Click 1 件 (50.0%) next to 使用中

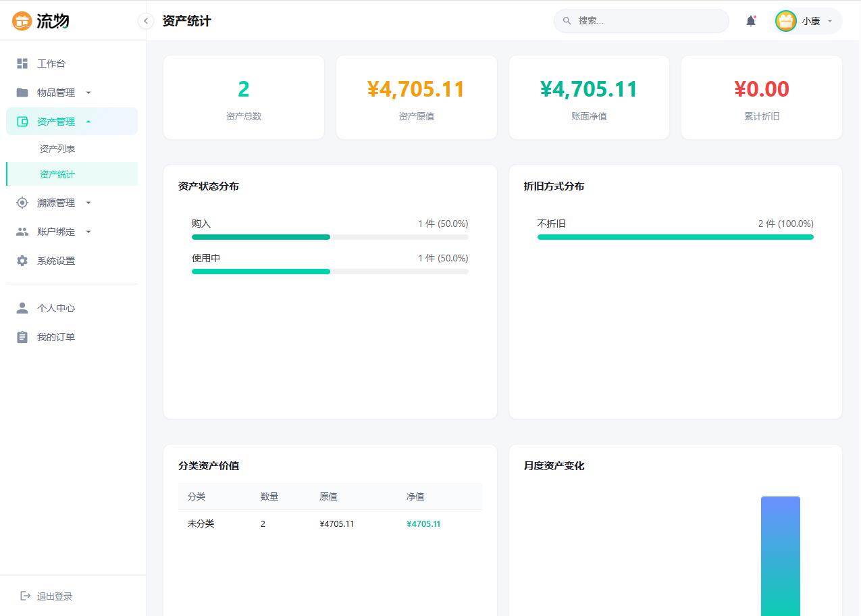click(443, 258)
